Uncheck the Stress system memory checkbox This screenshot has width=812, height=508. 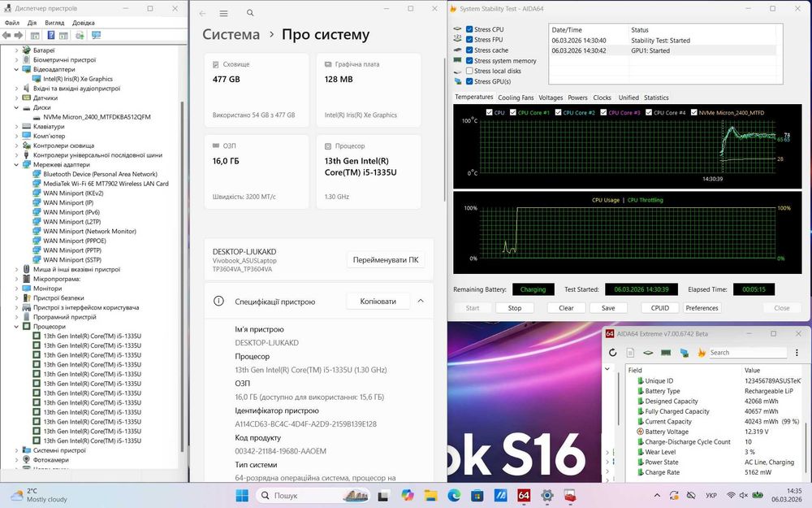[469, 61]
